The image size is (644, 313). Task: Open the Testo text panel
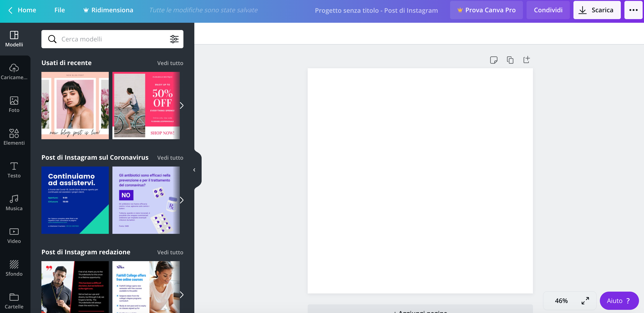[x=14, y=170]
